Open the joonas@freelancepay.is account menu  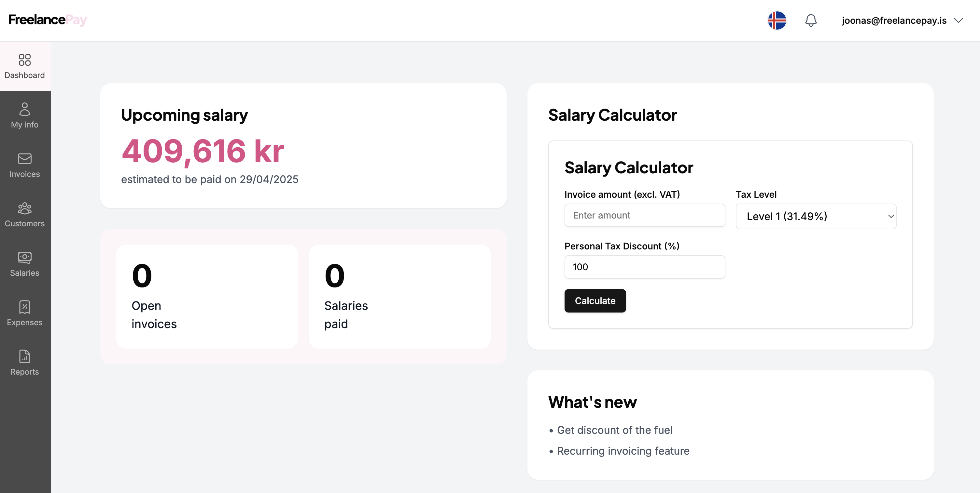click(x=894, y=20)
